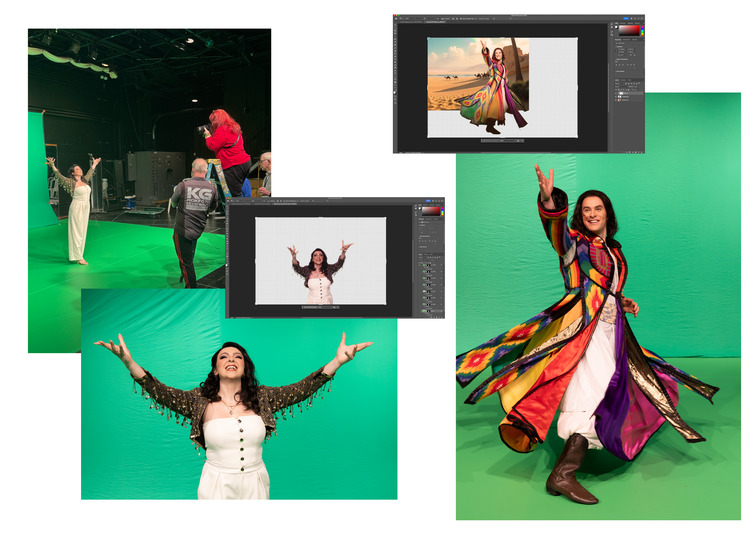Choose the Zoom tool in upper Photoshop toolbar
Viewport: 756px width, 542px height.
point(395,85)
